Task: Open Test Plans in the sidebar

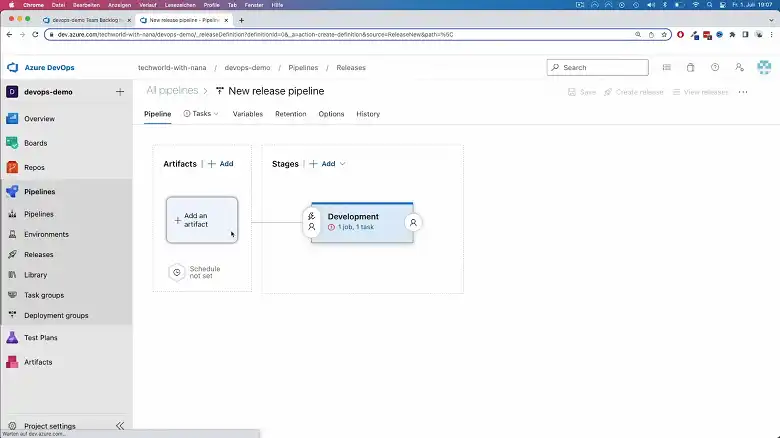Action: click(41, 338)
